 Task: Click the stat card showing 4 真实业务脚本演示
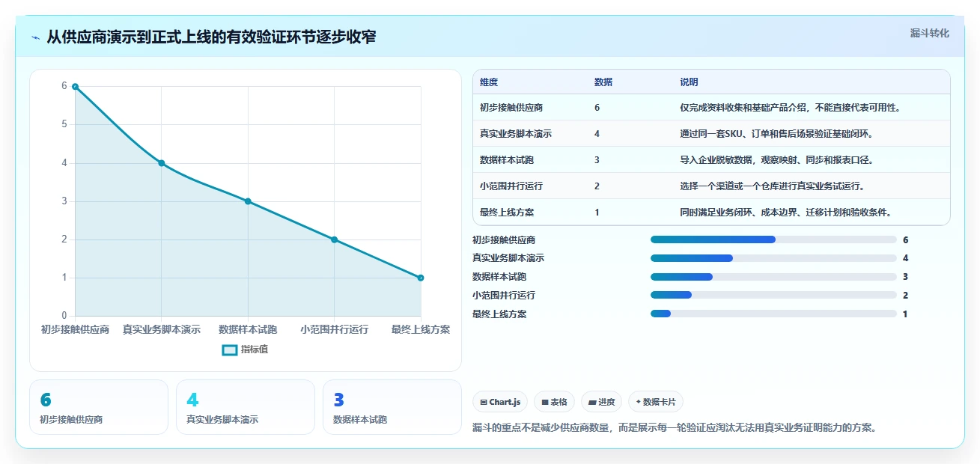click(x=246, y=407)
